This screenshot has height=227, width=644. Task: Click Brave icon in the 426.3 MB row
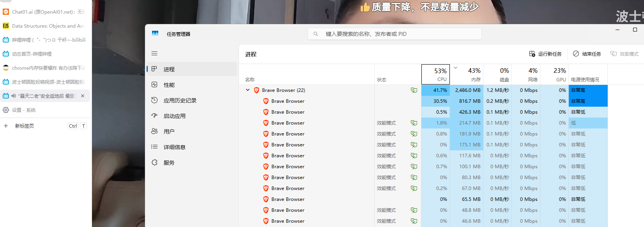point(266,112)
